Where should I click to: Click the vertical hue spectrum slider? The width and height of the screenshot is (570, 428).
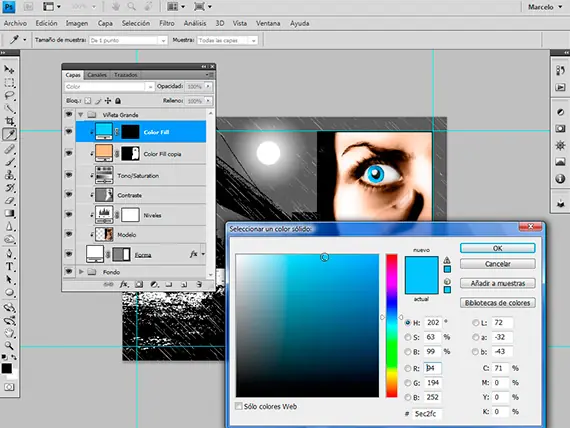tap(392, 325)
